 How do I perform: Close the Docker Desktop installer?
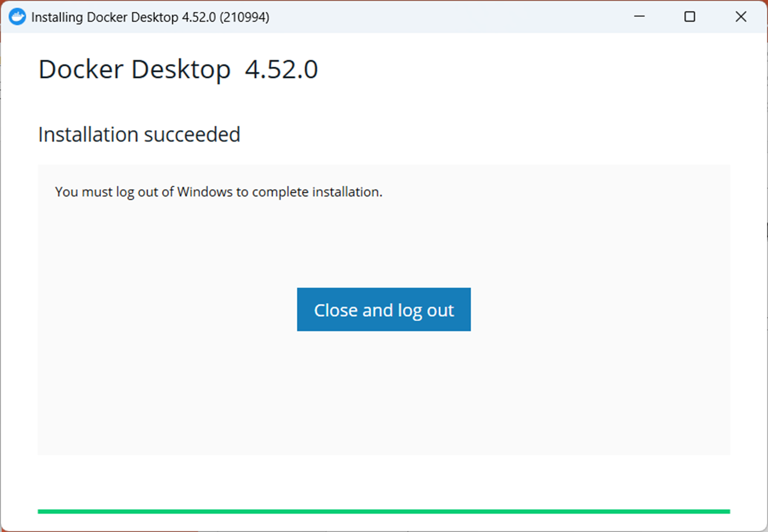[741, 17]
